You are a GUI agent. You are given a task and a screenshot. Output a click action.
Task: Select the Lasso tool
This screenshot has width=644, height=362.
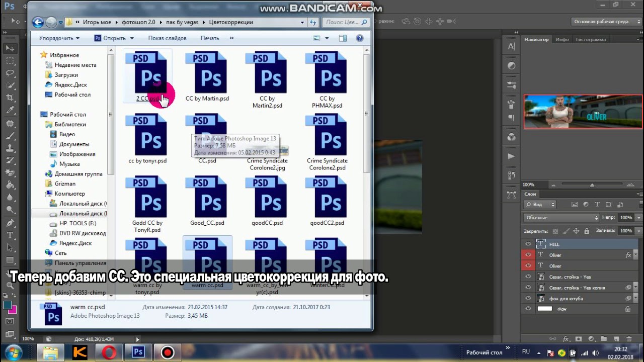tap(10, 73)
